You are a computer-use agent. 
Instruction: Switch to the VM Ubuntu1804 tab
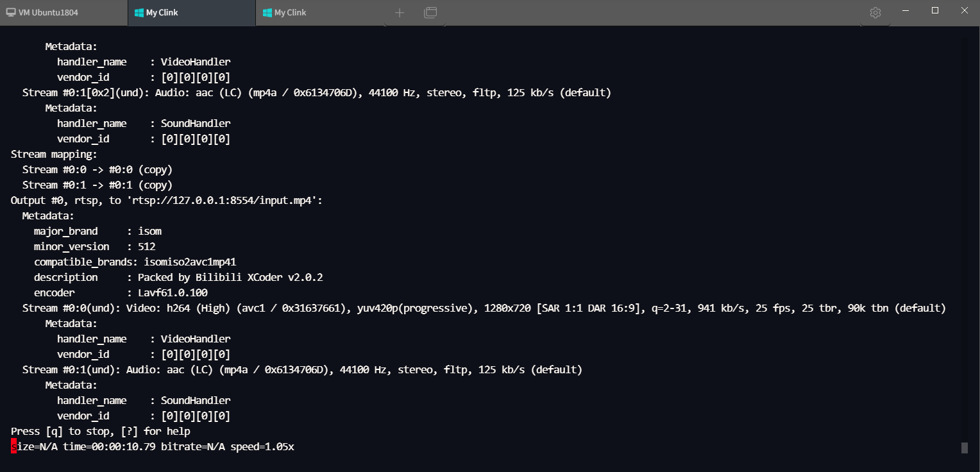63,13
